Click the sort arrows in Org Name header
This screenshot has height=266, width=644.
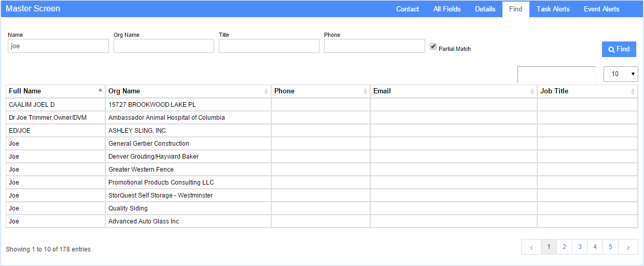click(x=267, y=91)
